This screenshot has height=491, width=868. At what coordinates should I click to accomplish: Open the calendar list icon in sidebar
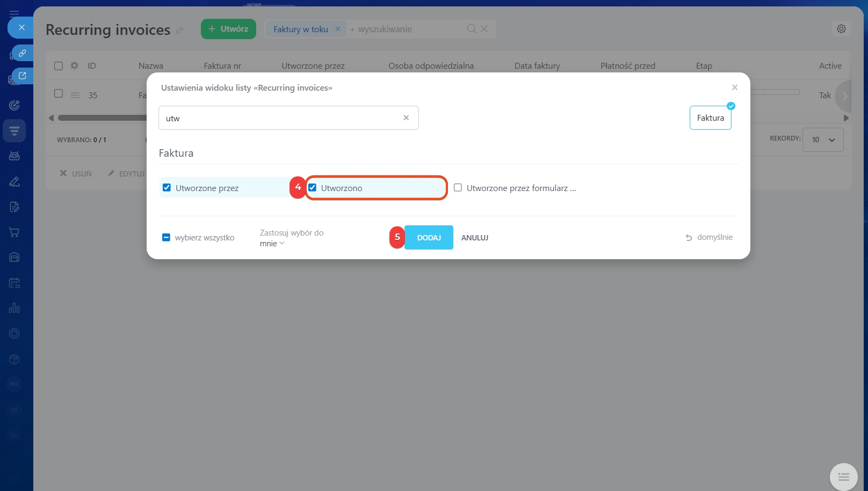tap(15, 283)
